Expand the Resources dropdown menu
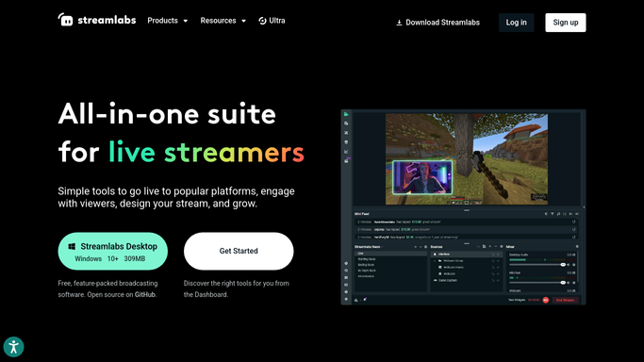 (223, 21)
